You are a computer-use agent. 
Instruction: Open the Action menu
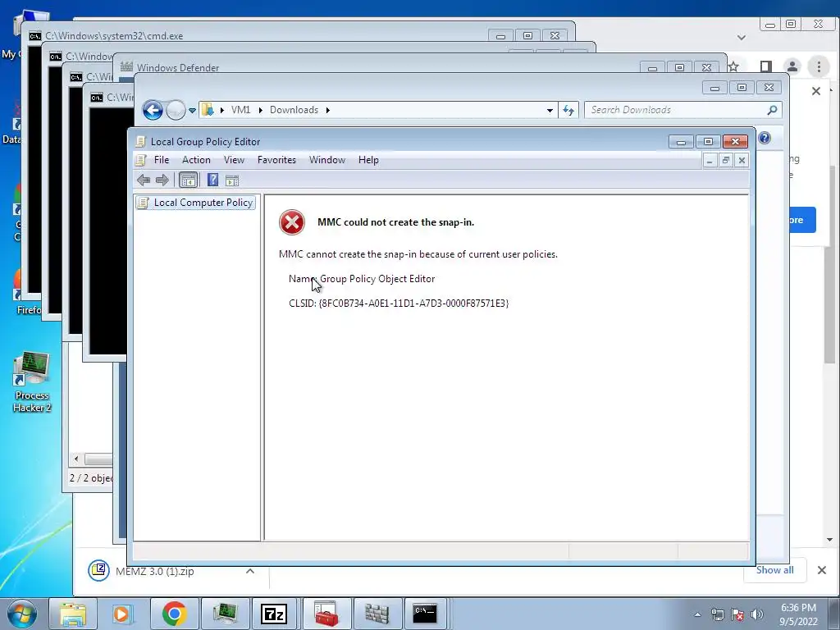coord(196,160)
